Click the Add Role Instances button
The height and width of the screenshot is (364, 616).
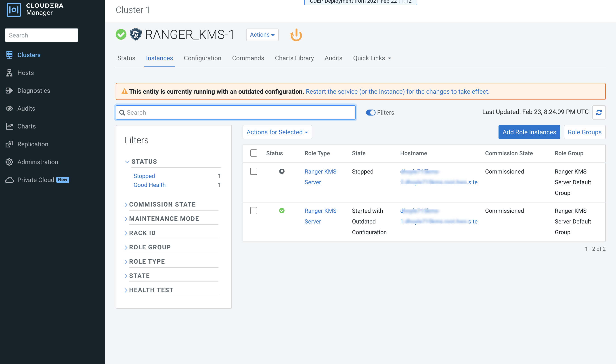pyautogui.click(x=529, y=132)
